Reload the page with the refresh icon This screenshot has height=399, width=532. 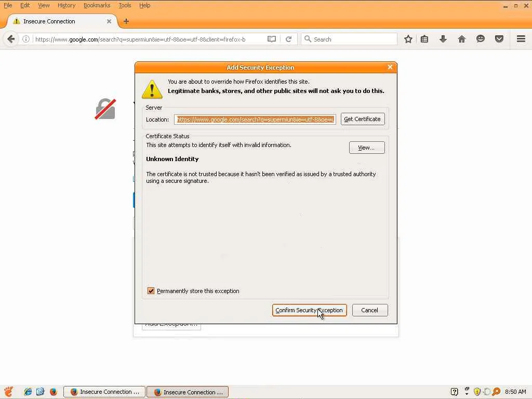(x=288, y=39)
